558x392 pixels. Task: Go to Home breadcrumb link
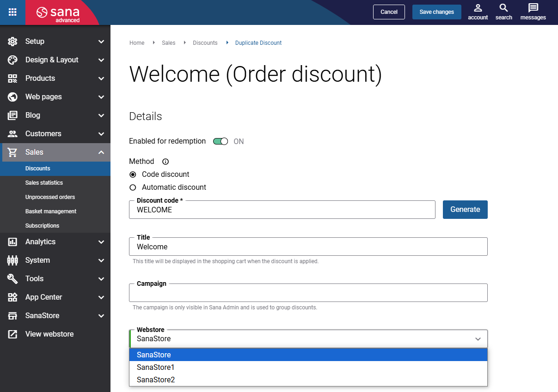click(137, 43)
